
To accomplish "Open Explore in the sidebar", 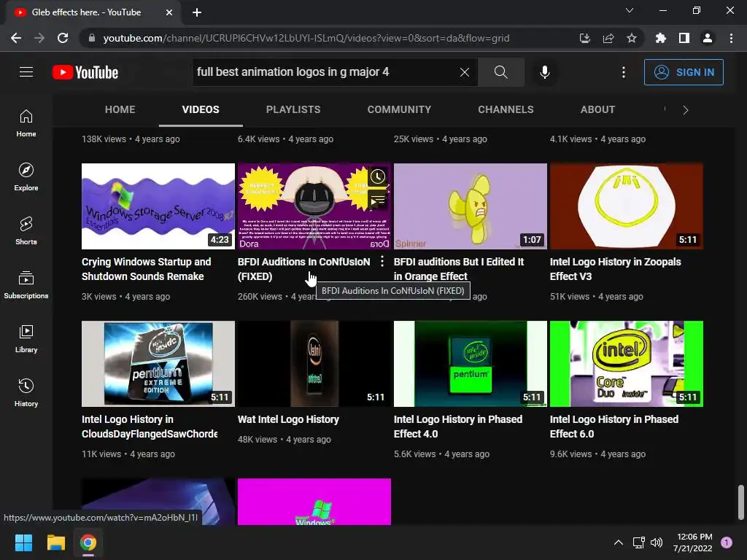I will point(26,177).
